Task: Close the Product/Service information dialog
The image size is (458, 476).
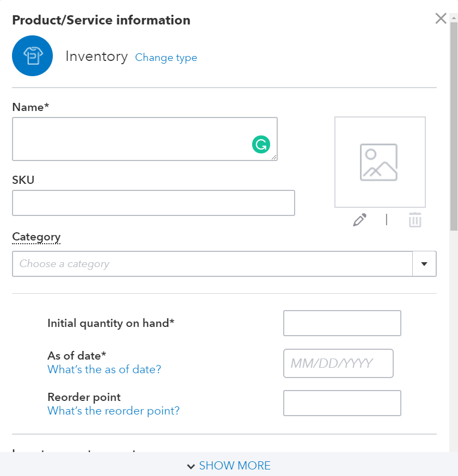Action: pos(441,18)
